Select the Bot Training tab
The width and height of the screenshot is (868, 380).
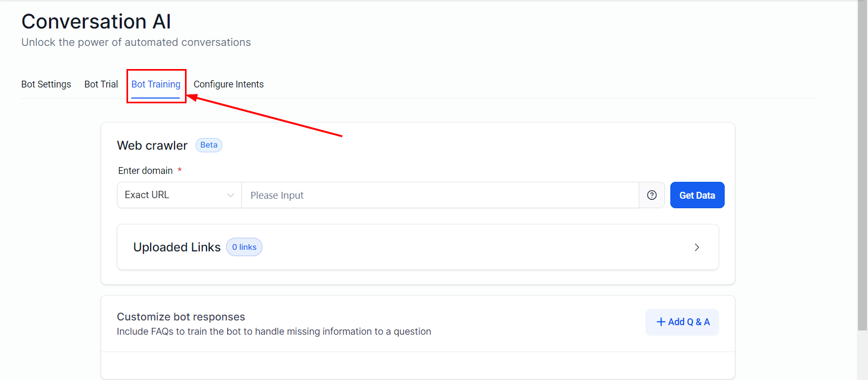[x=156, y=84]
